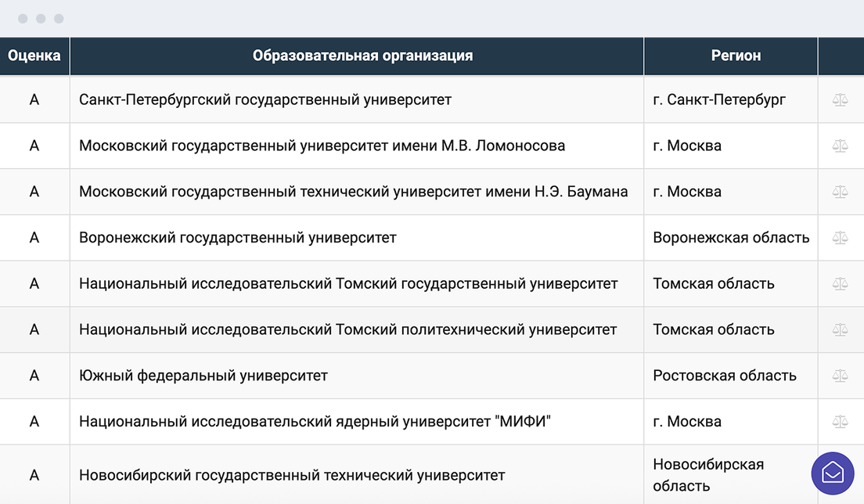Click compare scales icon for Lomonosov Moscow University
Viewport: 864px width, 504px height.
tap(840, 146)
